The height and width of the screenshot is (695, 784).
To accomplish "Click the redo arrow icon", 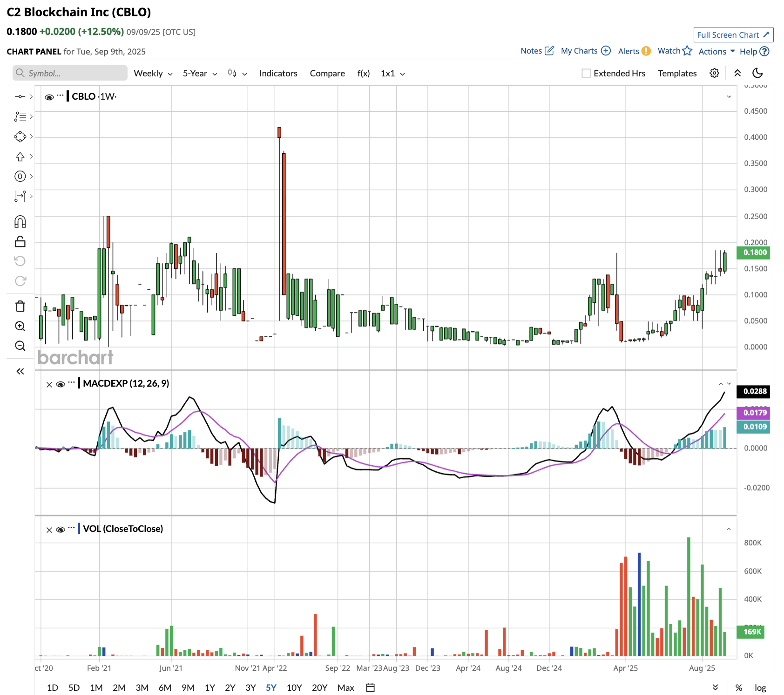I will point(20,281).
